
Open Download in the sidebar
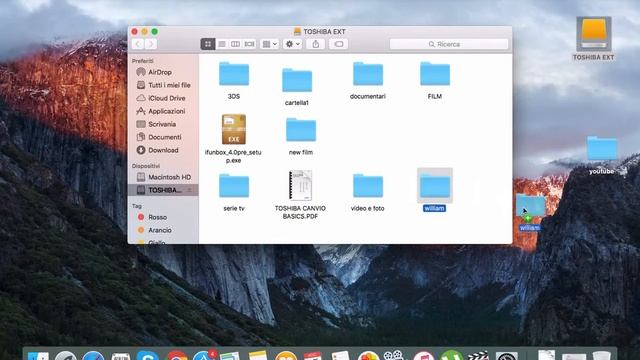coord(163,151)
